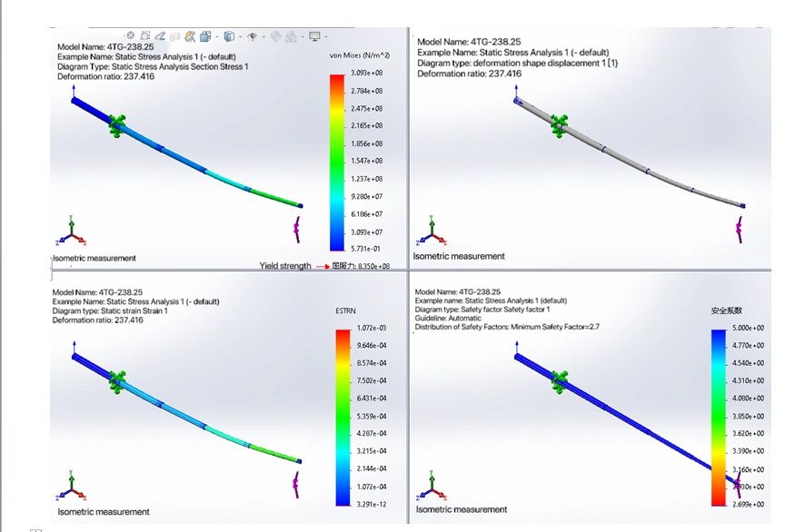This screenshot has height=532, width=805.
Task: Click the View Settings monitor icon
Action: click(315, 34)
